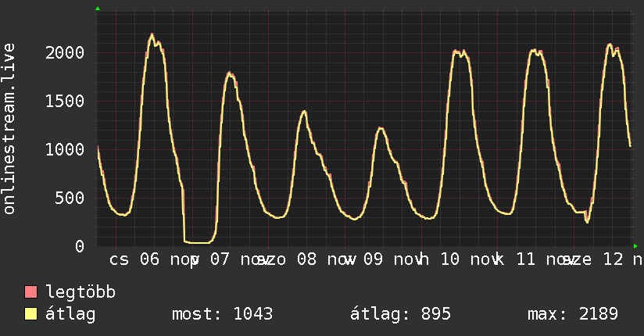This screenshot has width=644, height=336.
Task: Click the k 11 nov date label
Action: (x=531, y=259)
